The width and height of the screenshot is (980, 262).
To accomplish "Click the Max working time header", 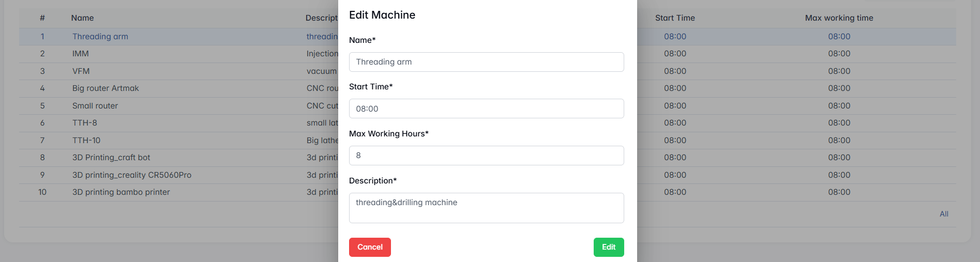I will coord(839,18).
